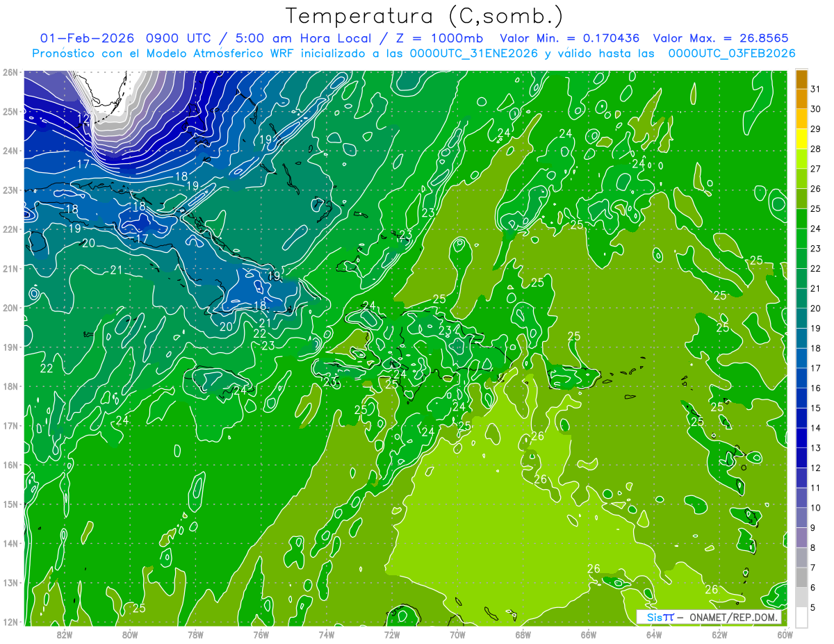Viewport: 834px width, 644px height.
Task: Click the longitude label "70W"
Action: 457,634
